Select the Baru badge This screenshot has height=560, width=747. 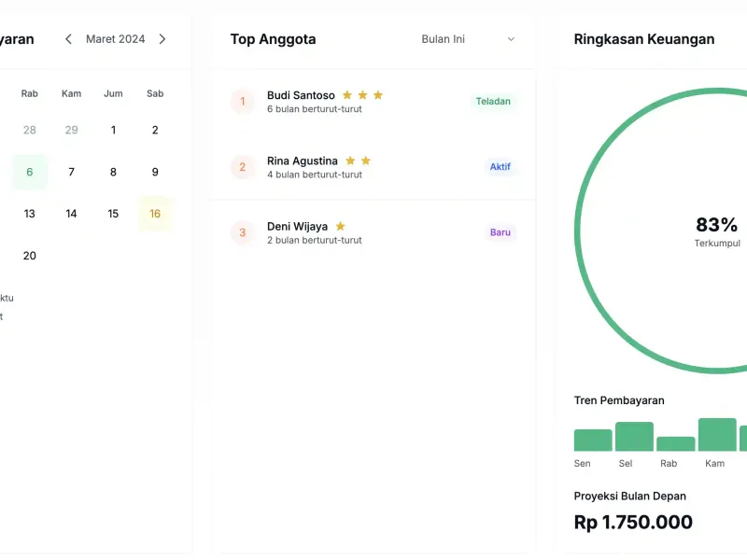(500, 232)
